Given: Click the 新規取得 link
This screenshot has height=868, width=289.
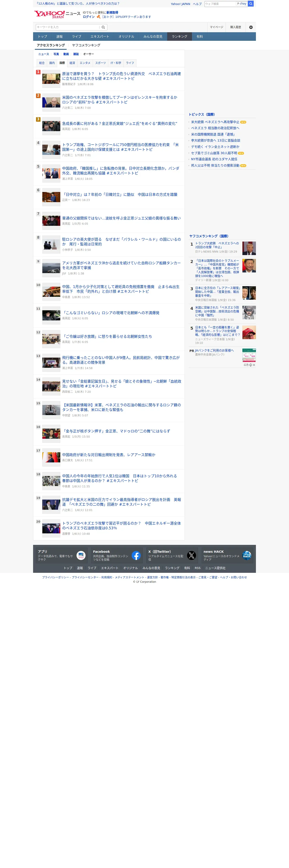Looking at the screenshot, I should (112, 12).
